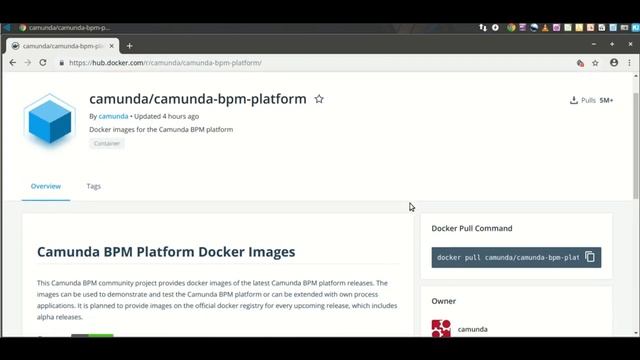The width and height of the screenshot is (640, 360).
Task: Click the Pulls download icon
Action: pos(573,100)
